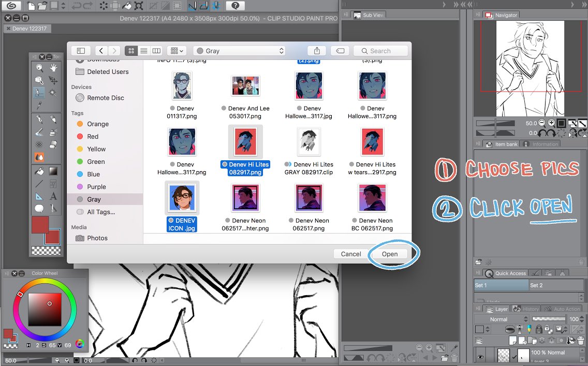588x366 pixels.
Task: Click the New file icon in command bar
Action: click(32, 6)
